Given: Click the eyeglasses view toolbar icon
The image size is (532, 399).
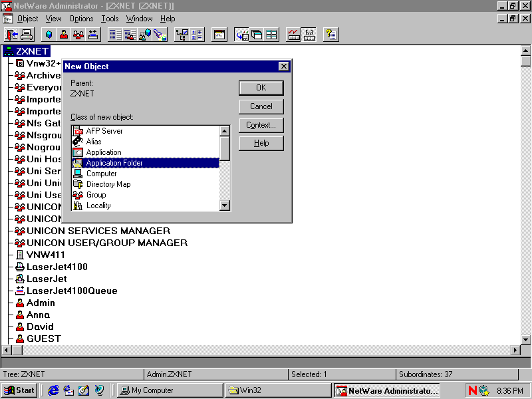Looking at the screenshot, I should tap(309, 35).
